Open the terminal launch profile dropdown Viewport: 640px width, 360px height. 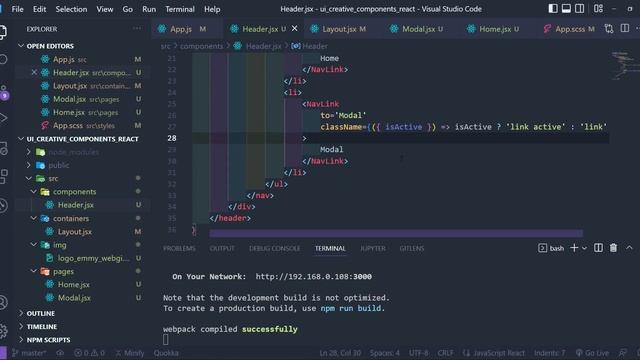point(584,248)
